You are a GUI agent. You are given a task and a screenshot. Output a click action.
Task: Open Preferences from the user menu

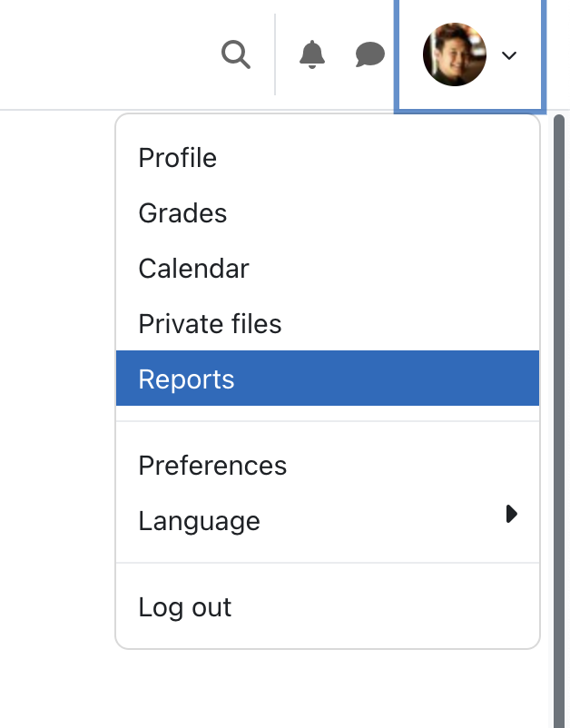328,466
